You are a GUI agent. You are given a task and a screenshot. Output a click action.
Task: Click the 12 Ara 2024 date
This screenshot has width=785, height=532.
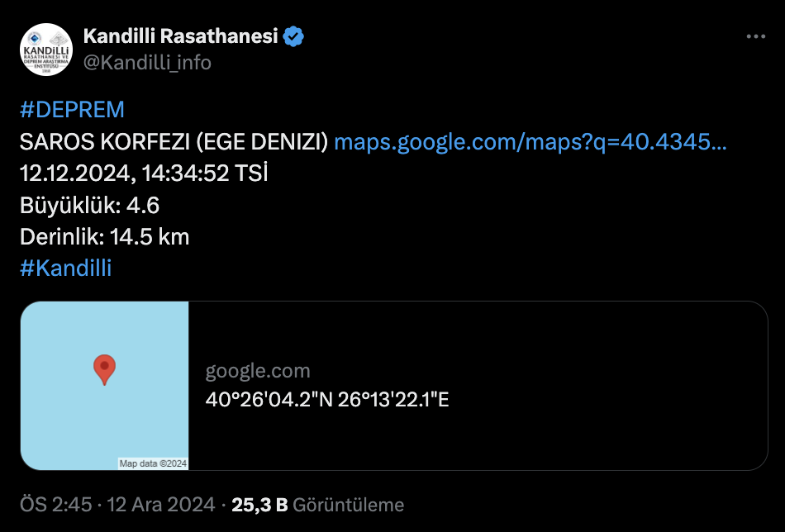click(160, 505)
